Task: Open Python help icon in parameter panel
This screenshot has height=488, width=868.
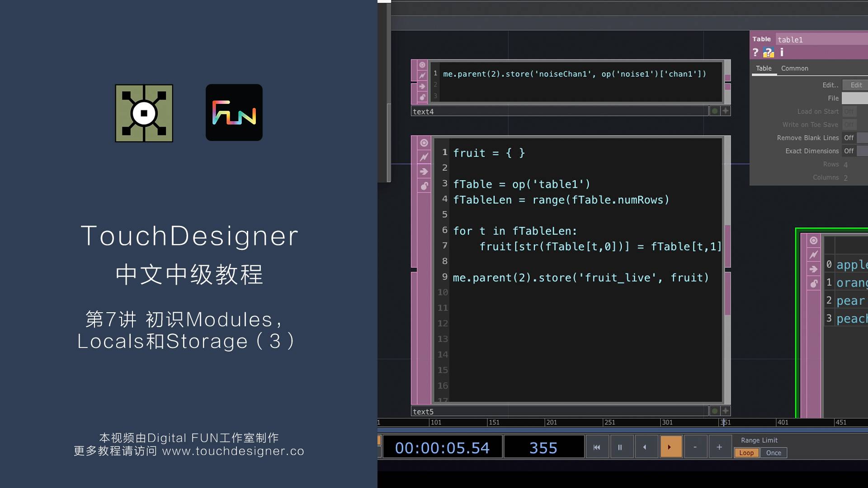Action: (769, 52)
